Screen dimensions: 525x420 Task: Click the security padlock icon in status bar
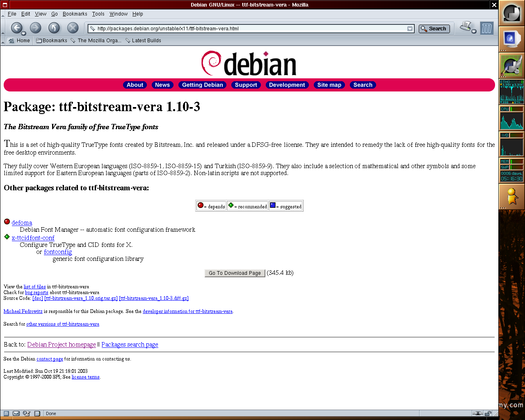pos(488,413)
